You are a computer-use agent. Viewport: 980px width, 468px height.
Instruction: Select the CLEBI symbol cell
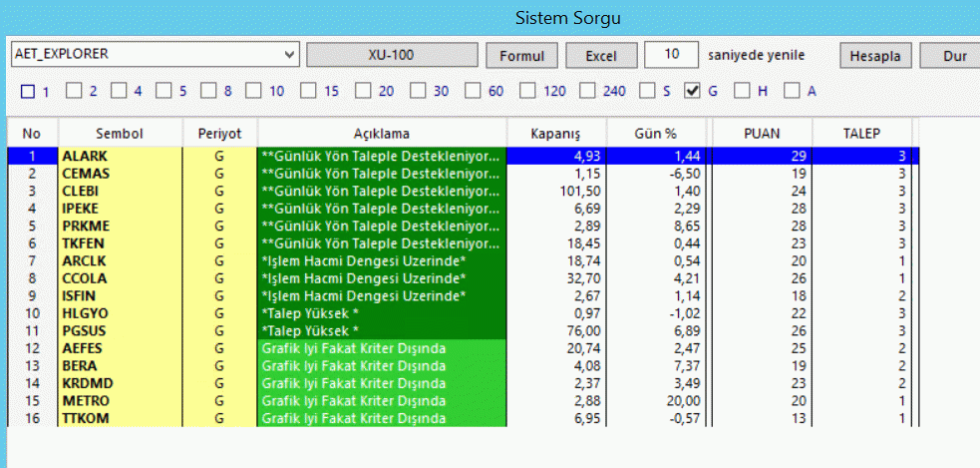120,191
